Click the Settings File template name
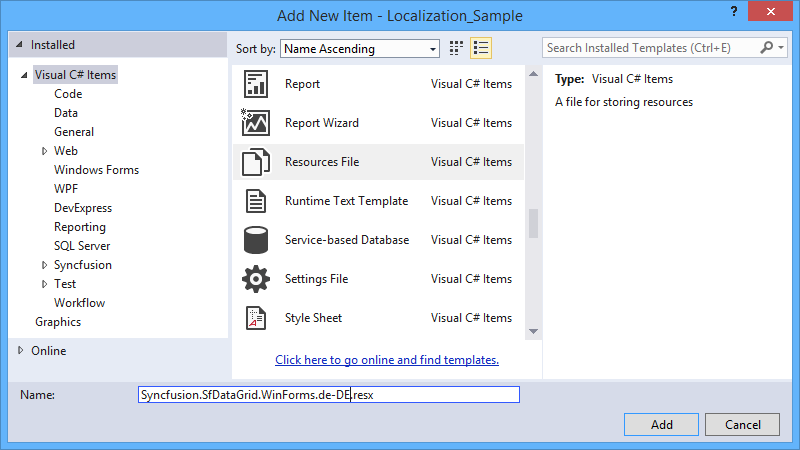The height and width of the screenshot is (450, 800). (316, 279)
